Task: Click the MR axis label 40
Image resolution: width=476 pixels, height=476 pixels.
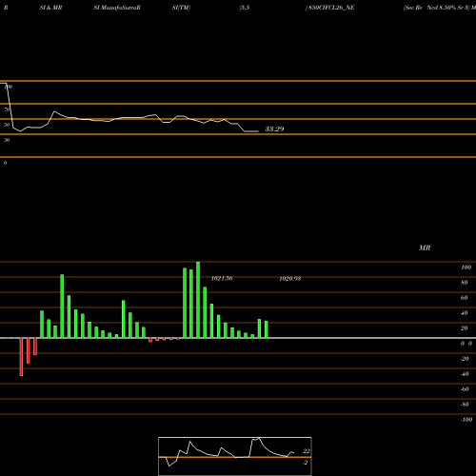Action: [x=465, y=313]
